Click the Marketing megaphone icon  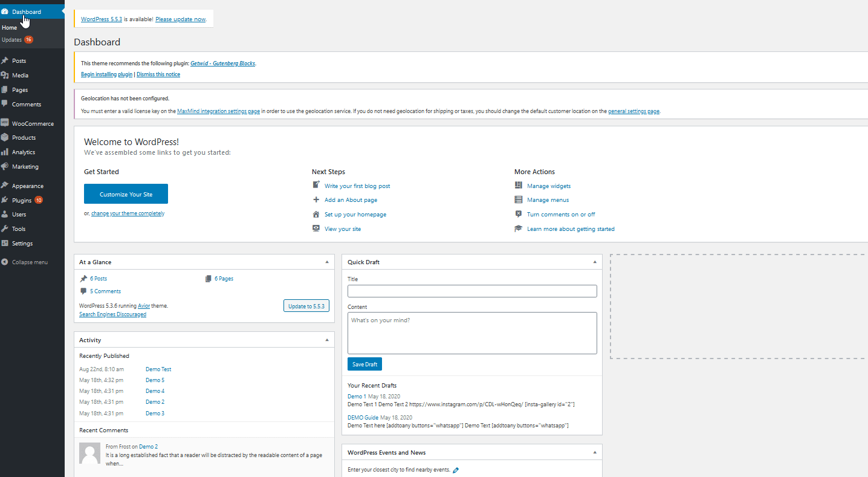coord(5,166)
